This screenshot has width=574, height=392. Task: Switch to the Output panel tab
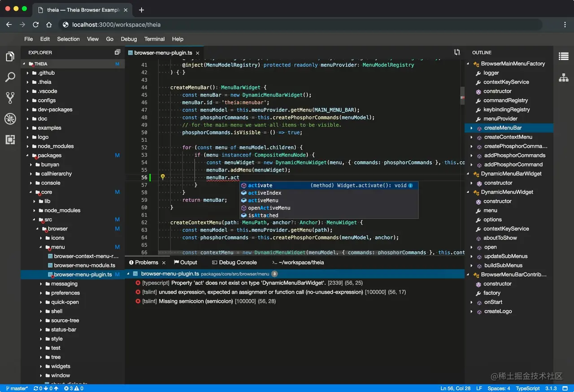(185, 263)
